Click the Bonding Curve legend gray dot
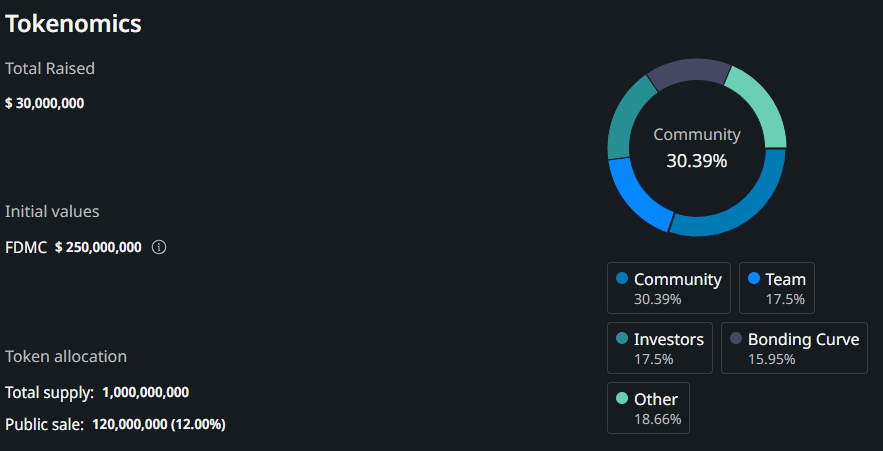 point(736,338)
